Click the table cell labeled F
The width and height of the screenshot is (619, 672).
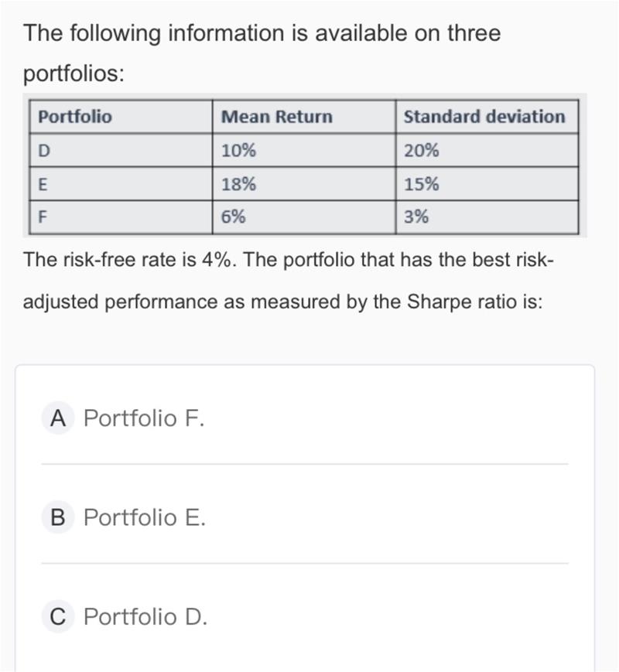[43, 217]
